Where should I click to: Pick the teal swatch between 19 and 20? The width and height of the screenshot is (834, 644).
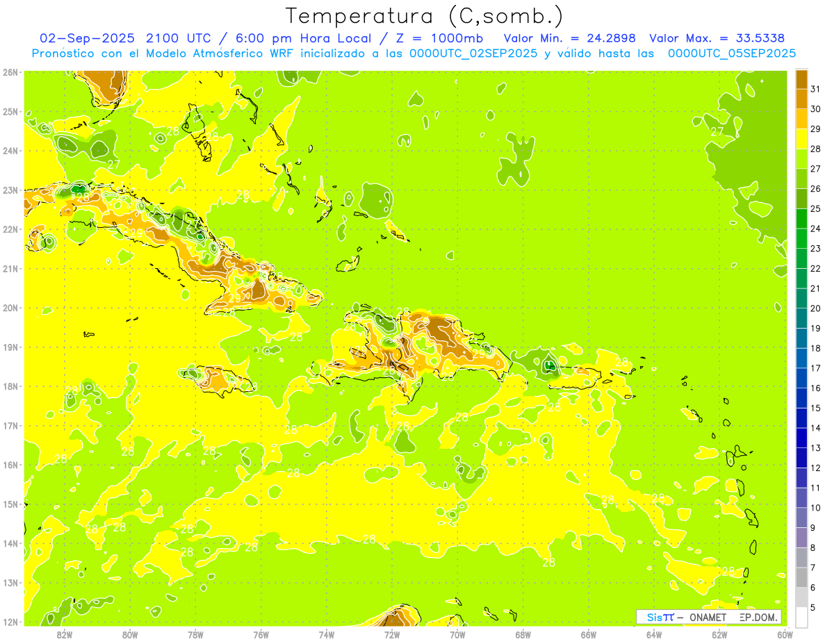point(801,318)
